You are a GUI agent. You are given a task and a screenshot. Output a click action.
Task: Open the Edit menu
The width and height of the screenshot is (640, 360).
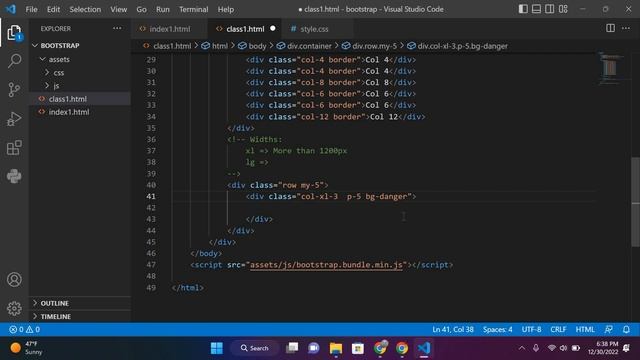coord(53,9)
